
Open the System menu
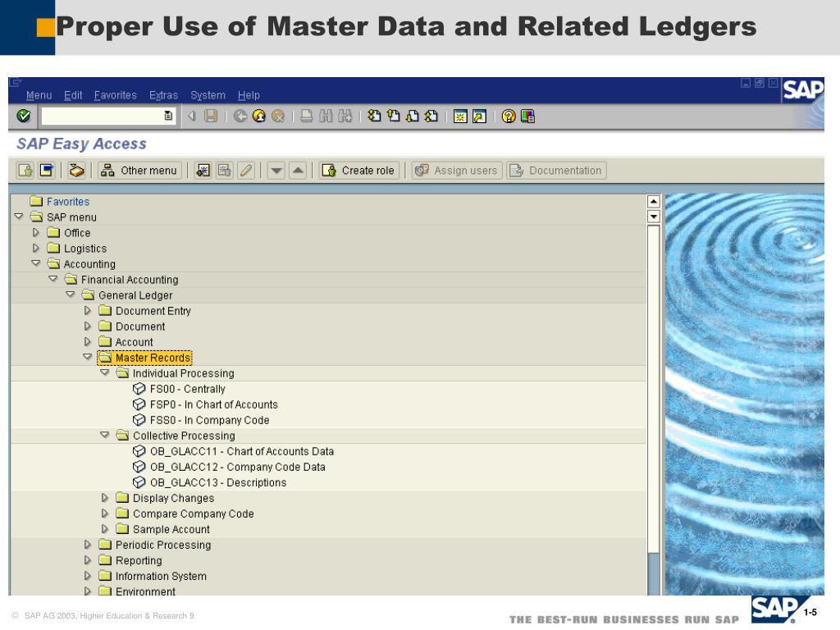coord(208,95)
